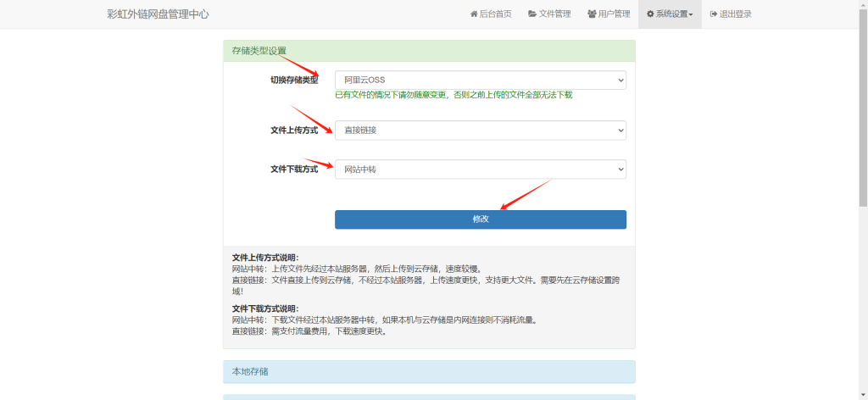Click the 文件上传方式 label
The width and height of the screenshot is (868, 400).
pos(294,131)
